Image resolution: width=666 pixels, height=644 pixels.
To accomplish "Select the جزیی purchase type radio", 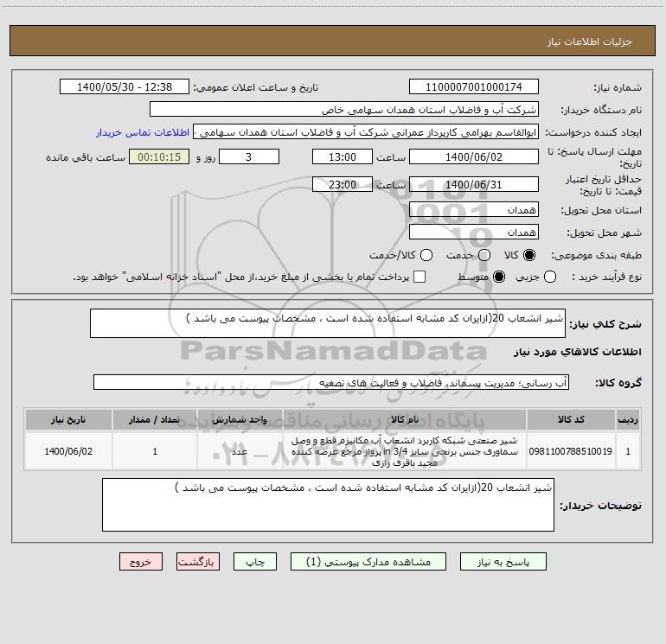I will point(549,277).
